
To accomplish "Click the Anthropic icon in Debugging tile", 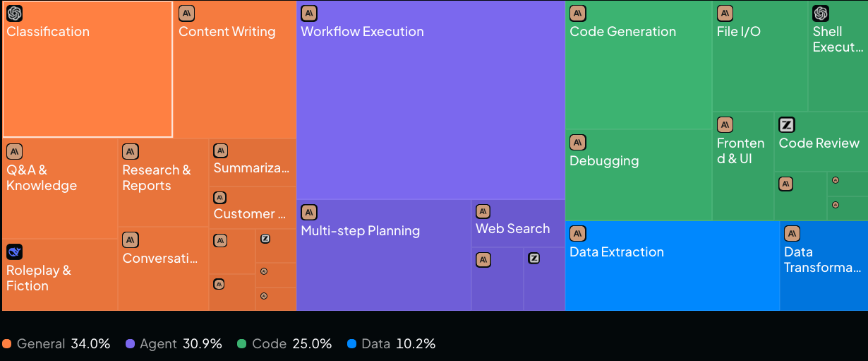I will pyautogui.click(x=578, y=143).
